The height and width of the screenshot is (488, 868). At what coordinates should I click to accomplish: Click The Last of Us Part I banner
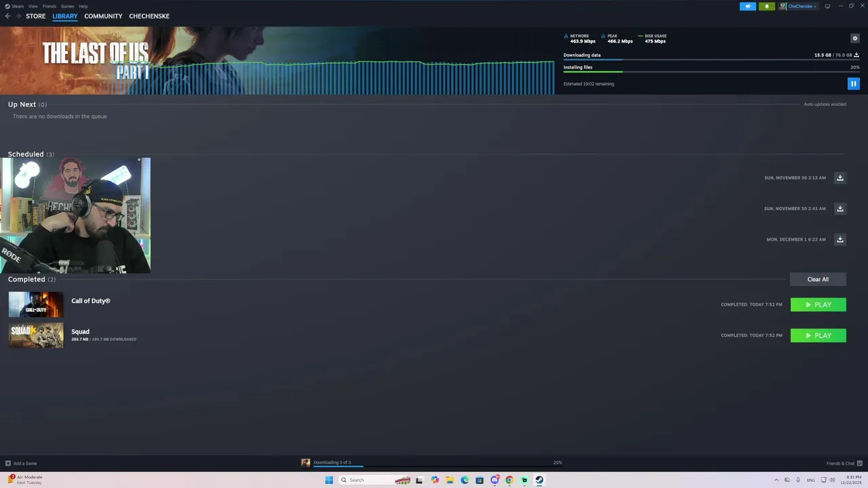tap(277, 61)
